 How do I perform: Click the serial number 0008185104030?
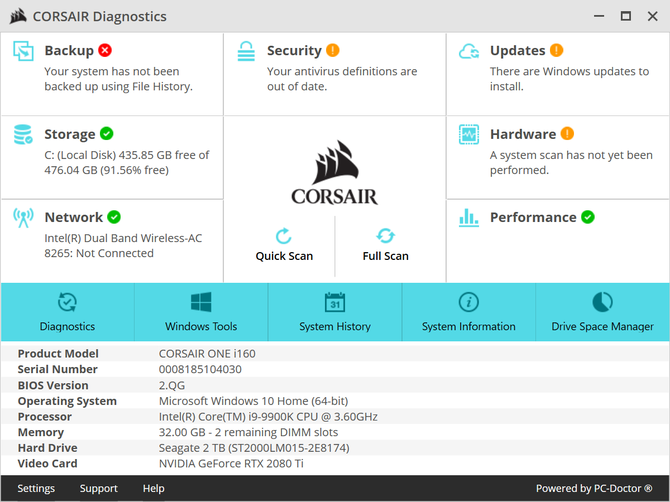pos(200,369)
